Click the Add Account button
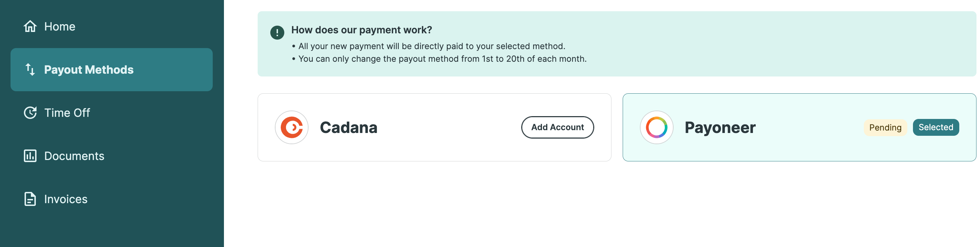 tap(557, 127)
